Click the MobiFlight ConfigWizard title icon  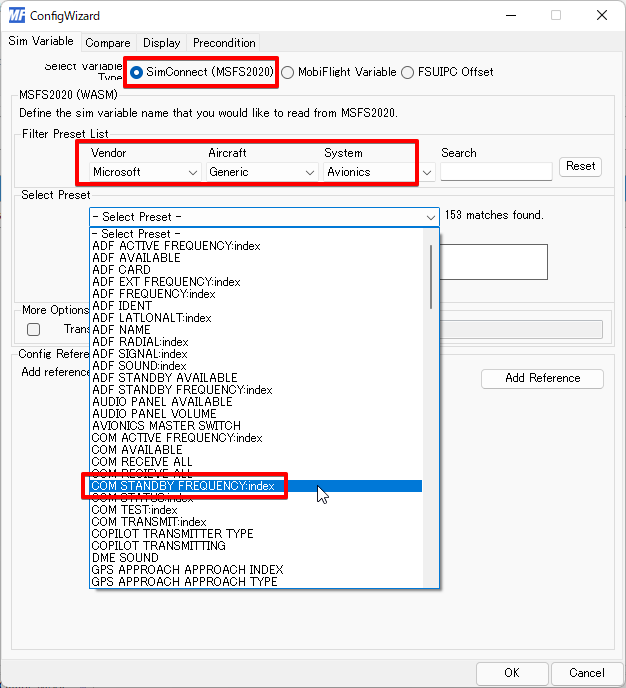(17, 15)
